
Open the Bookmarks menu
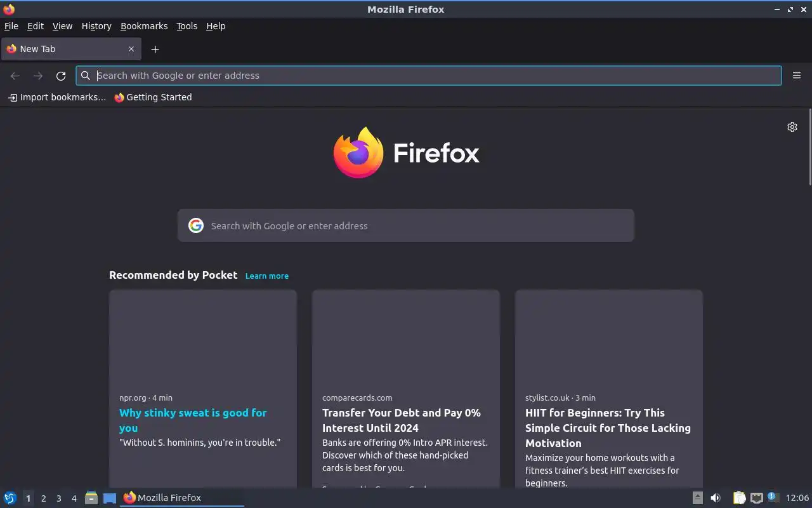point(144,26)
